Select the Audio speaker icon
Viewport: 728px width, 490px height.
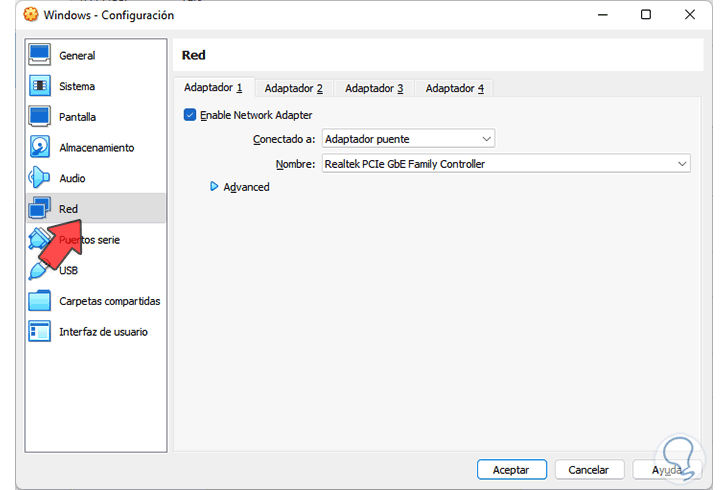coord(40,179)
